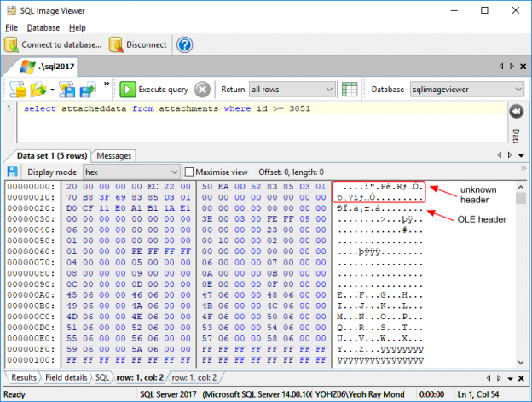Click hex byte D0 at offset 00000020
Viewport: 532px width, 402px height.
(x=72, y=208)
